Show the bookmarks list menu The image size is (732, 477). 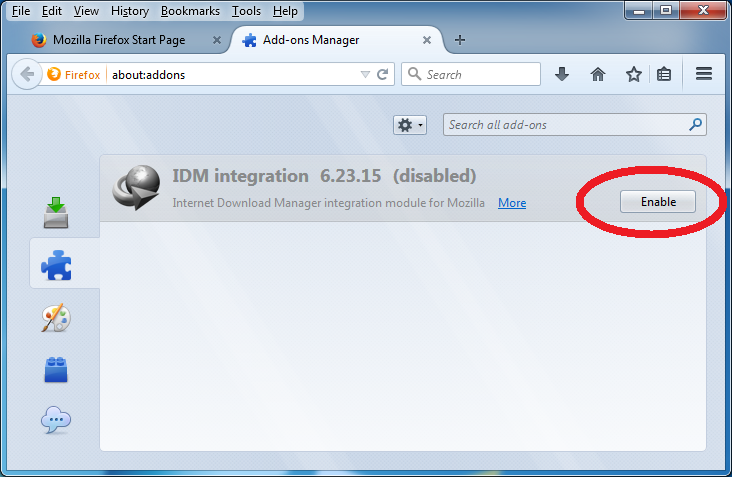pos(664,74)
